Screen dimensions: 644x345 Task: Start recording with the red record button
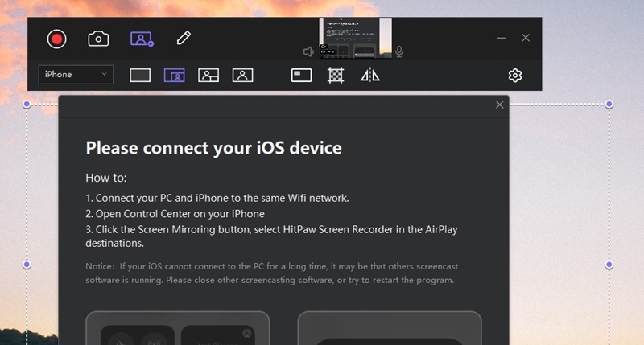(x=56, y=38)
